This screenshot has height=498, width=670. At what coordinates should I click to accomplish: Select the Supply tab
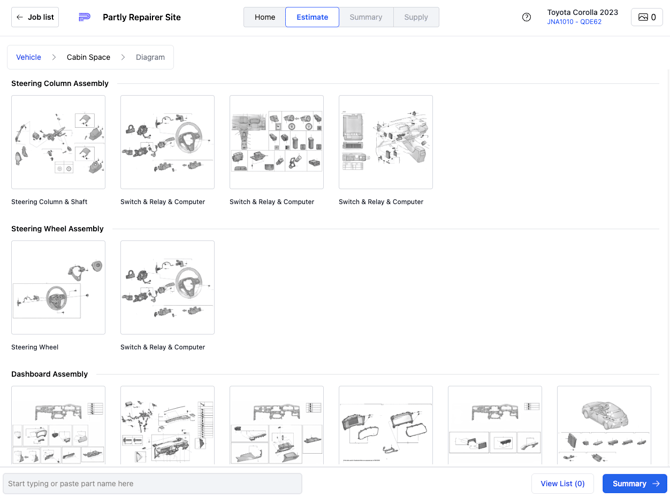pyautogui.click(x=416, y=17)
